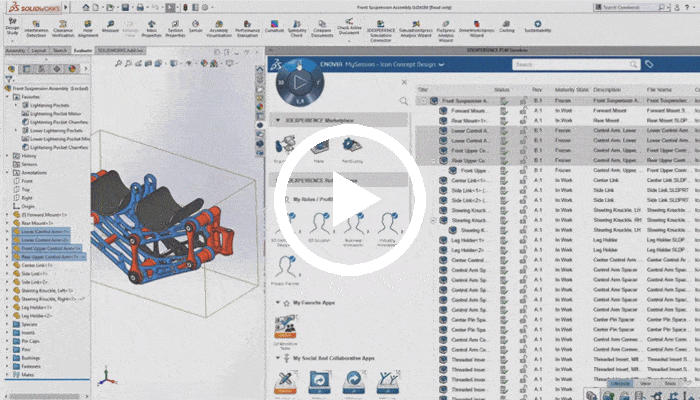700x400 pixels.
Task: Sort by the Maturity State column header
Action: click(571, 90)
